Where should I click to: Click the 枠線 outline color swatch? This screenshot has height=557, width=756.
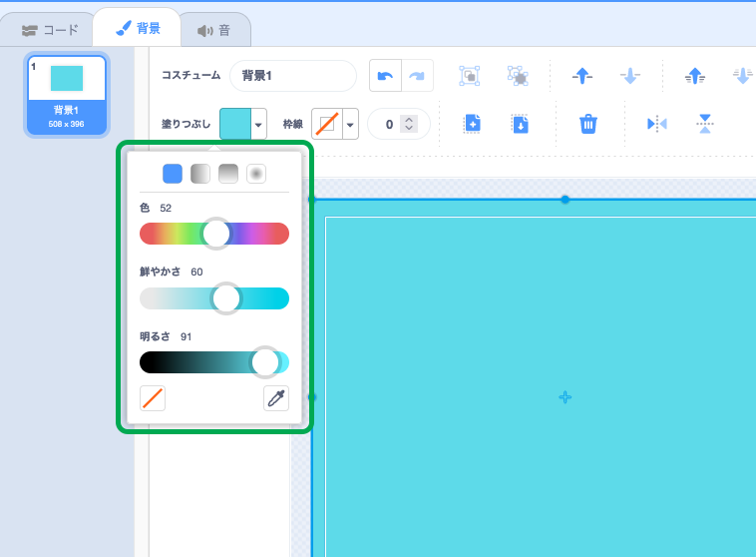327,124
